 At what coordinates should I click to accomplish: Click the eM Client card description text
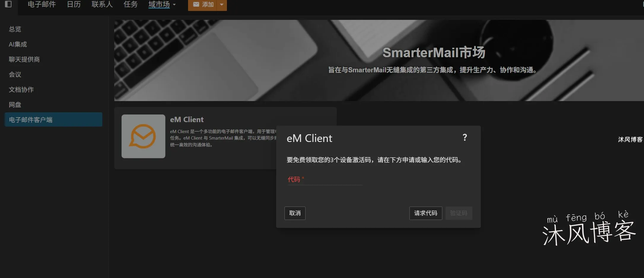point(223,138)
